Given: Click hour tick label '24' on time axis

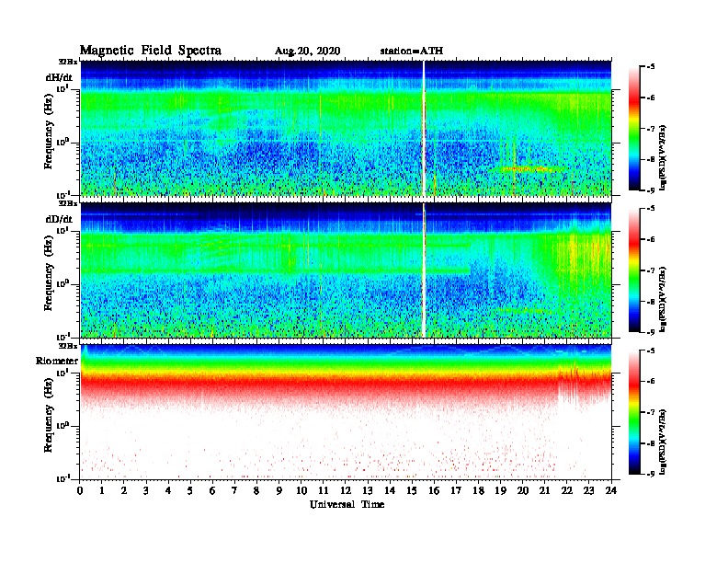Looking at the screenshot, I should pos(611,490).
